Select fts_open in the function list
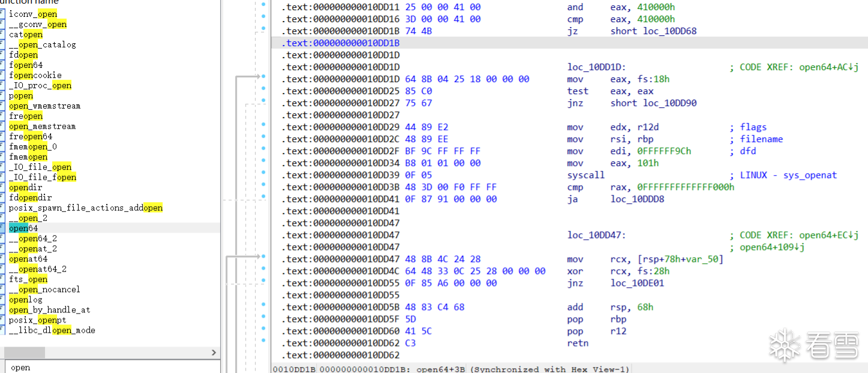 pyautogui.click(x=28, y=279)
